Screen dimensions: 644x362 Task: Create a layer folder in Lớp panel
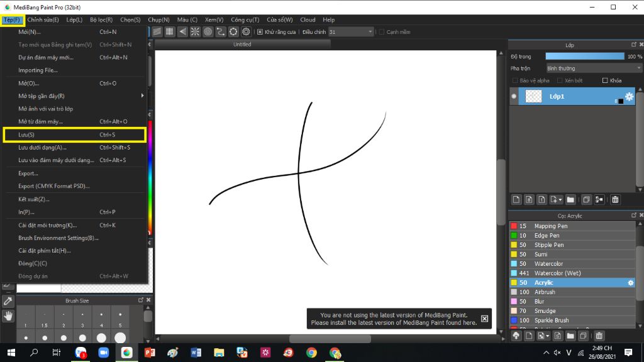click(x=570, y=199)
